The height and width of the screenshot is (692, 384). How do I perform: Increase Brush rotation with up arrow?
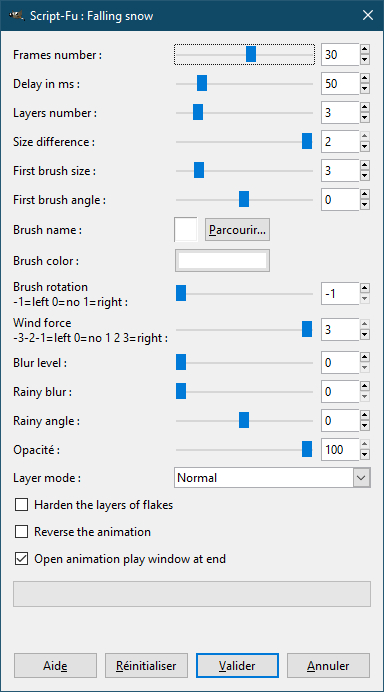(365, 289)
